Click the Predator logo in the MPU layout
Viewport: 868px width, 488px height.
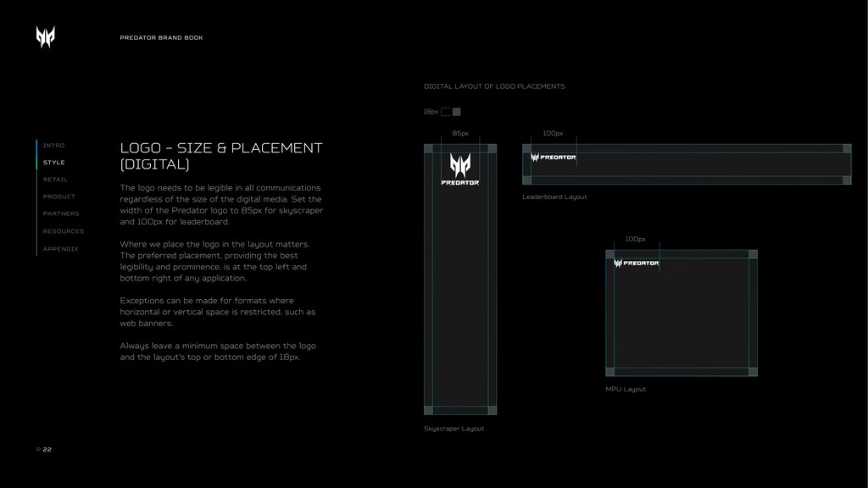(637, 263)
